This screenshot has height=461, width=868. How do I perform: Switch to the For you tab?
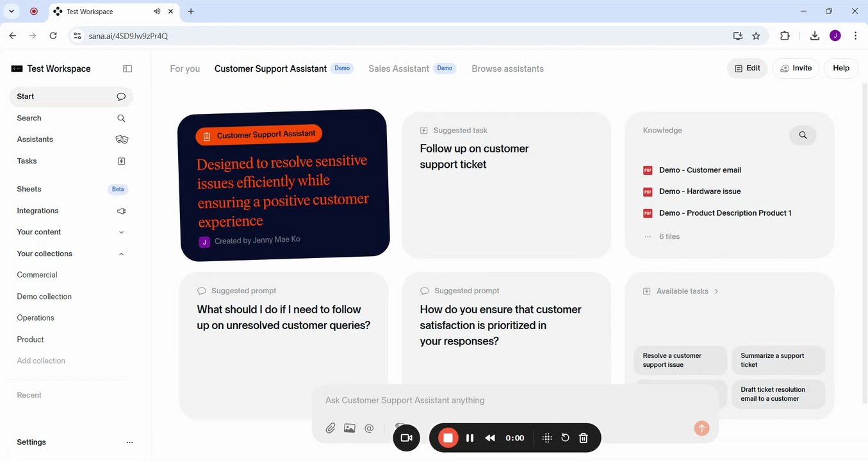(x=184, y=69)
